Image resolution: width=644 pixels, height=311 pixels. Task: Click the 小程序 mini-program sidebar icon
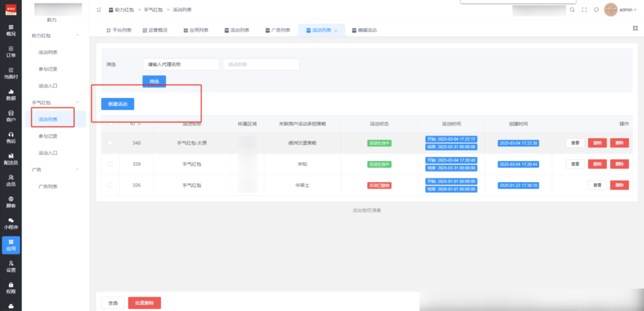point(11,223)
